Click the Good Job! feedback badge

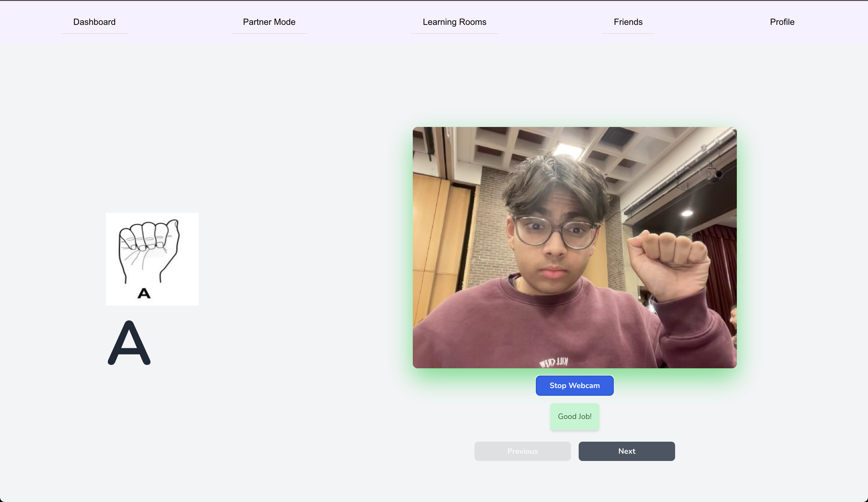point(575,417)
